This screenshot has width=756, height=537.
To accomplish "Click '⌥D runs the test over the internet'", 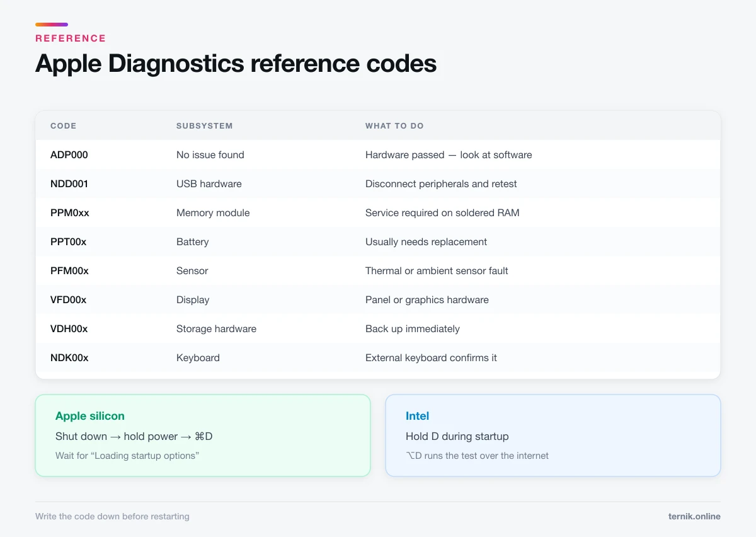I will pyautogui.click(x=477, y=456).
